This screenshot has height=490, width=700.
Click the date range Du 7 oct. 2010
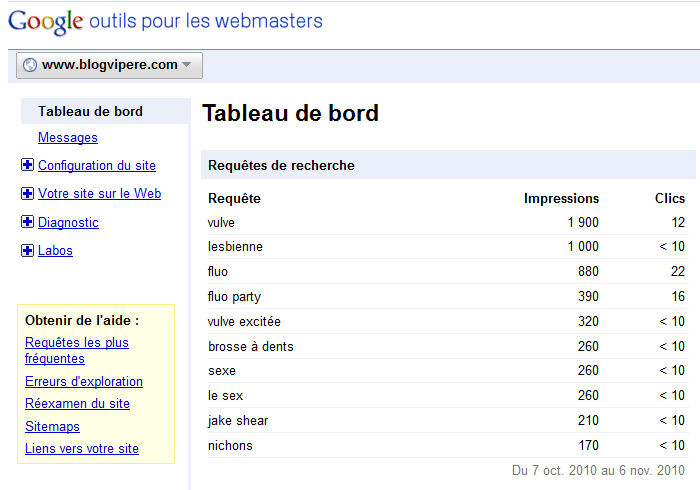pos(598,470)
